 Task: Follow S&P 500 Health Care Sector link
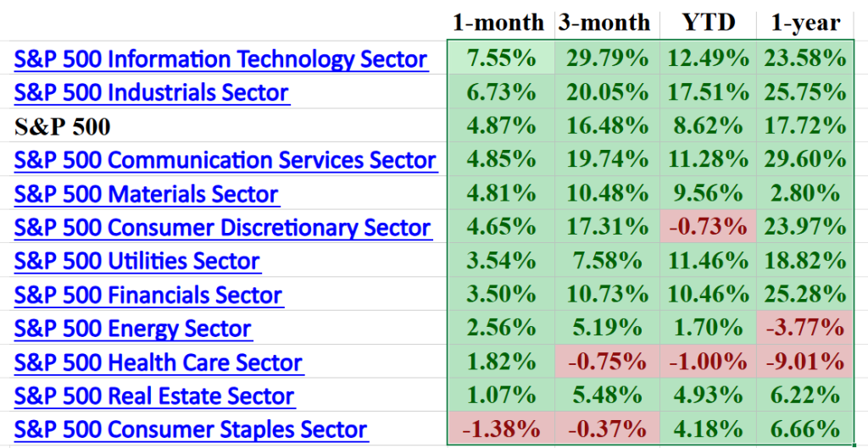coord(158,362)
